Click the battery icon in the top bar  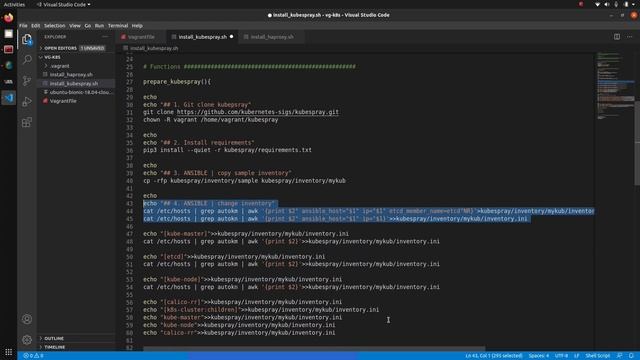tap(626, 4)
